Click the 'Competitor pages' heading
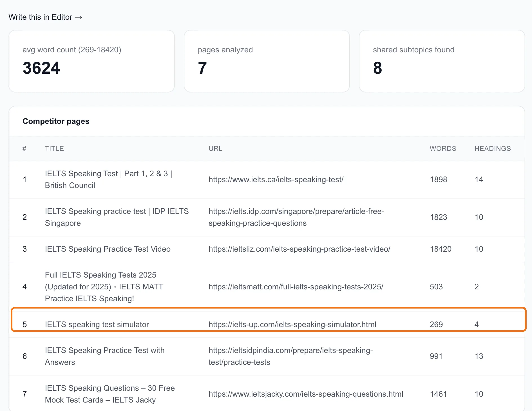Viewport: 532px width, 411px height. tap(56, 121)
